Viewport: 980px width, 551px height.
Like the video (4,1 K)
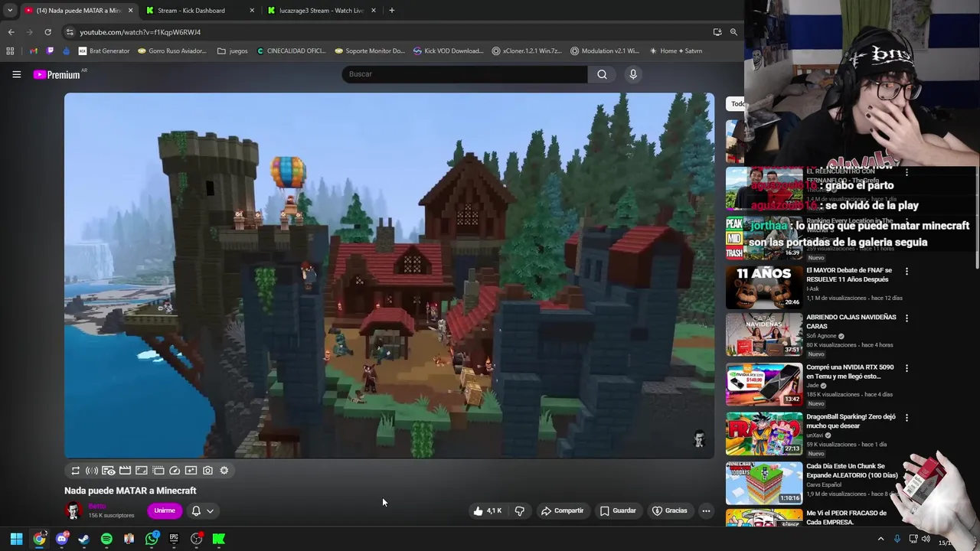[487, 510]
